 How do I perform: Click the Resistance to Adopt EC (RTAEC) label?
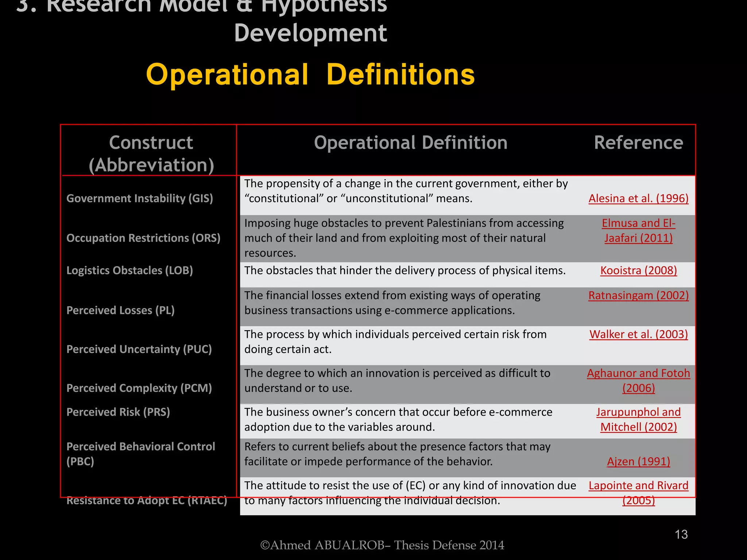pyautogui.click(x=147, y=501)
